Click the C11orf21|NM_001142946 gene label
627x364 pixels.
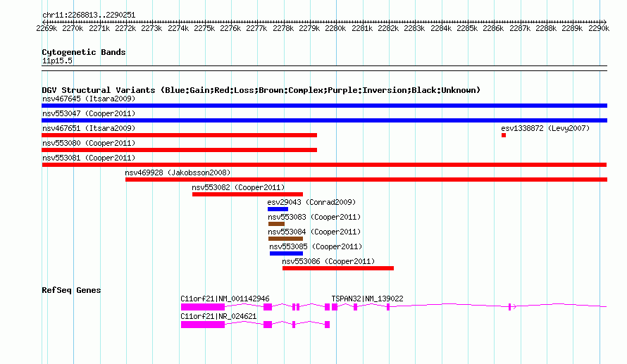(225, 299)
